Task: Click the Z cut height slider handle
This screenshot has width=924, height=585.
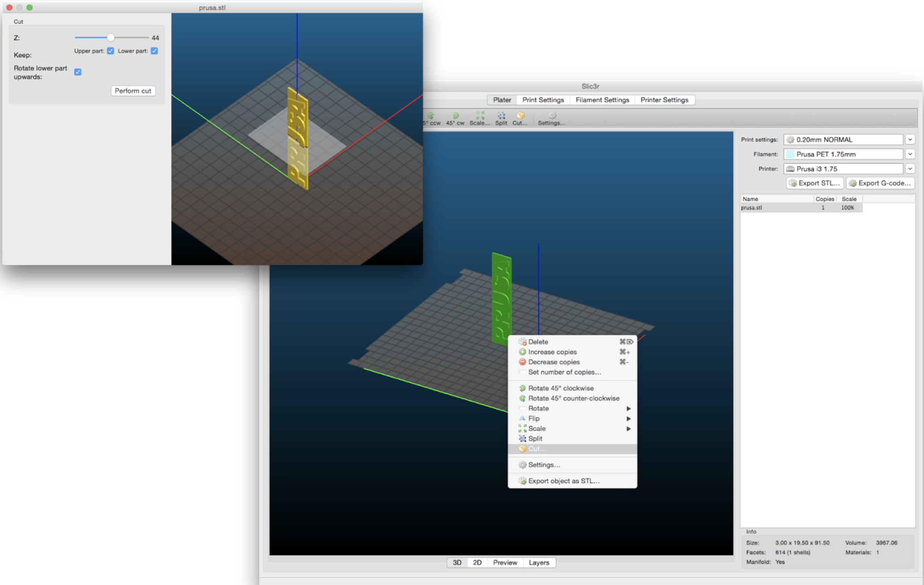Action: tap(111, 37)
